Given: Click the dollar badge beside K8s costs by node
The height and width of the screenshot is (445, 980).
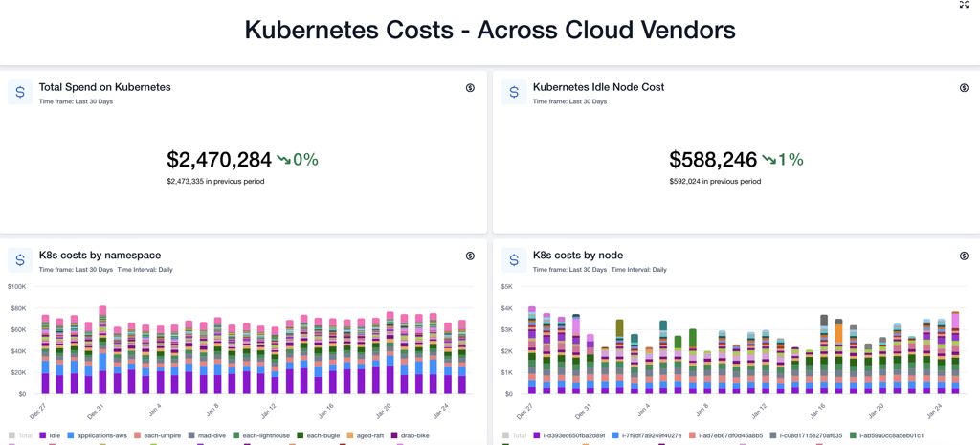Looking at the screenshot, I should 514,261.
